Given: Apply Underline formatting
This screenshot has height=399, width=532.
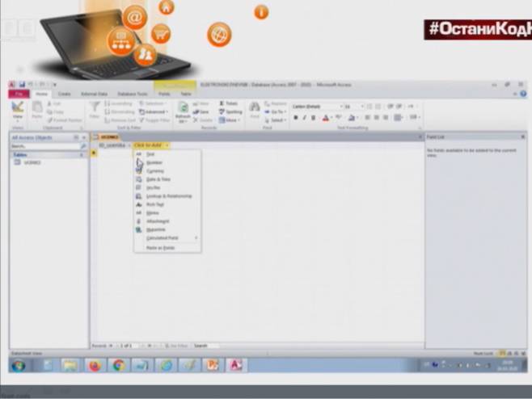Looking at the screenshot, I should coord(313,118).
